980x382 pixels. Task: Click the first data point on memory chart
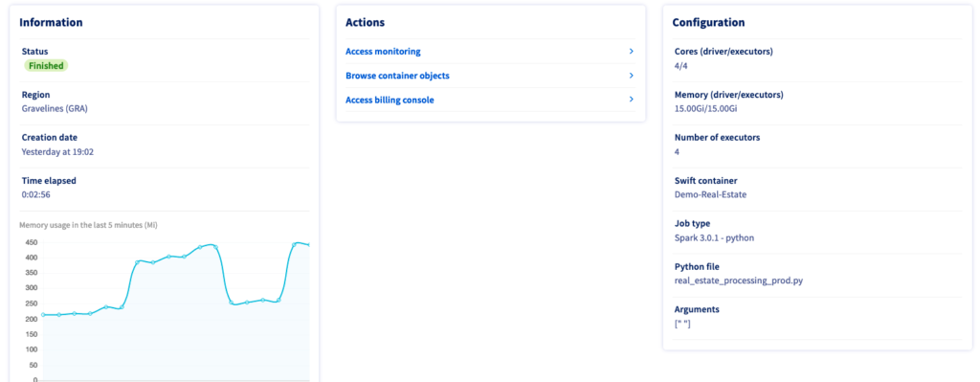[43, 314]
